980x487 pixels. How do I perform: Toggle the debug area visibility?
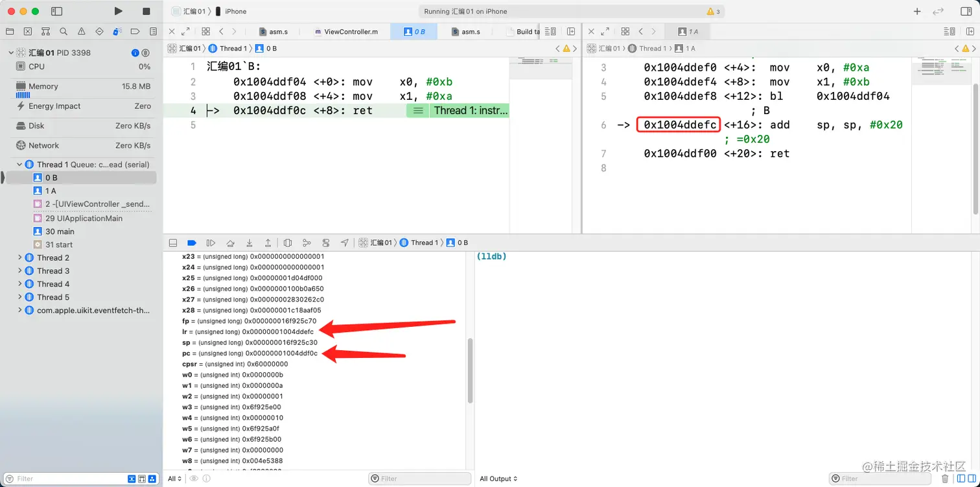pyautogui.click(x=173, y=243)
